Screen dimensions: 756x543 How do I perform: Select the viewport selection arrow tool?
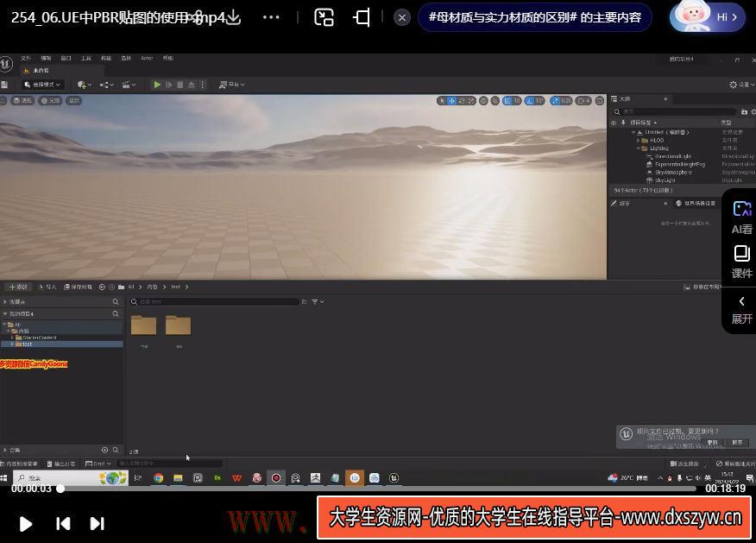tap(442, 100)
